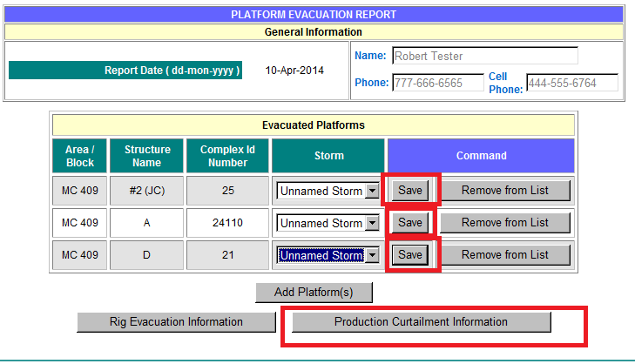Save the row for structure #2 (JC)
The image size is (635, 364).
point(410,190)
